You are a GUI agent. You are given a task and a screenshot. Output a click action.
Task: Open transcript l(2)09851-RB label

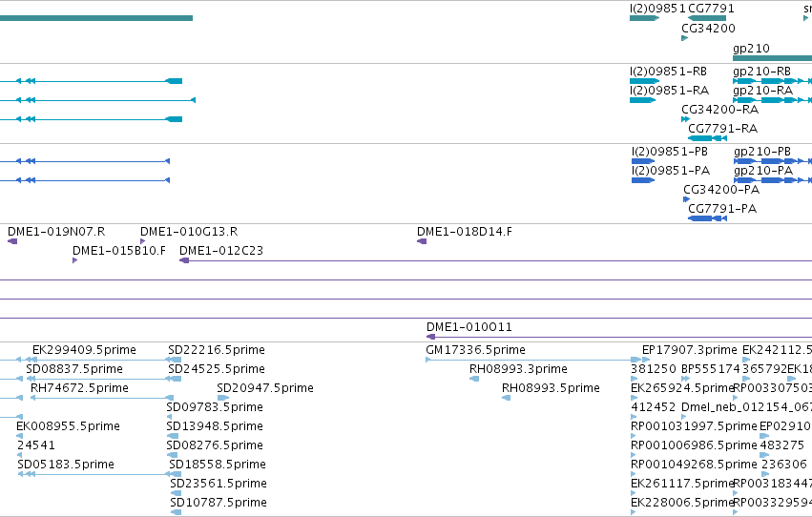coord(669,72)
